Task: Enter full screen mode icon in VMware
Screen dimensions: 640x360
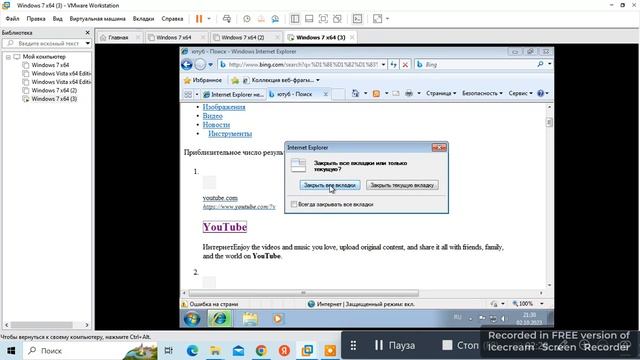Action: (x=323, y=19)
